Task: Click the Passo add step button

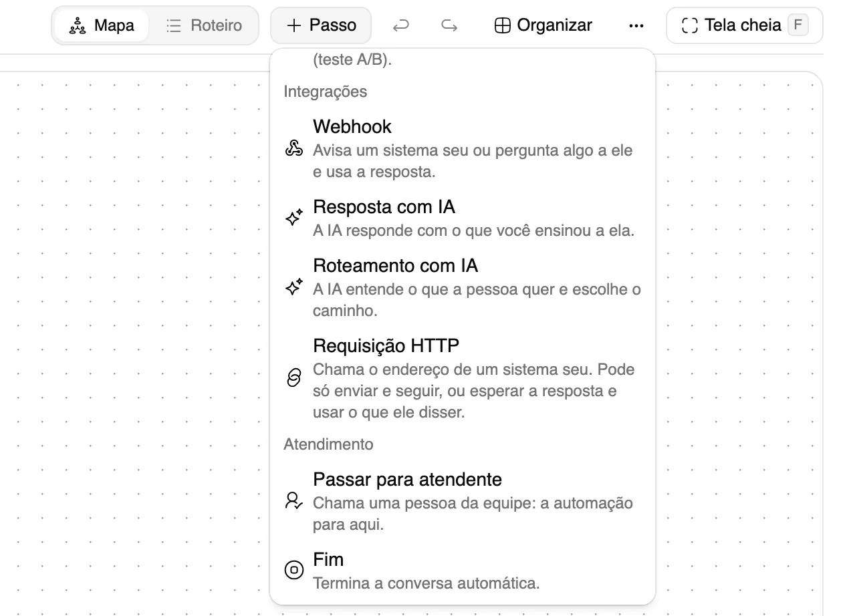Action: 321,25
